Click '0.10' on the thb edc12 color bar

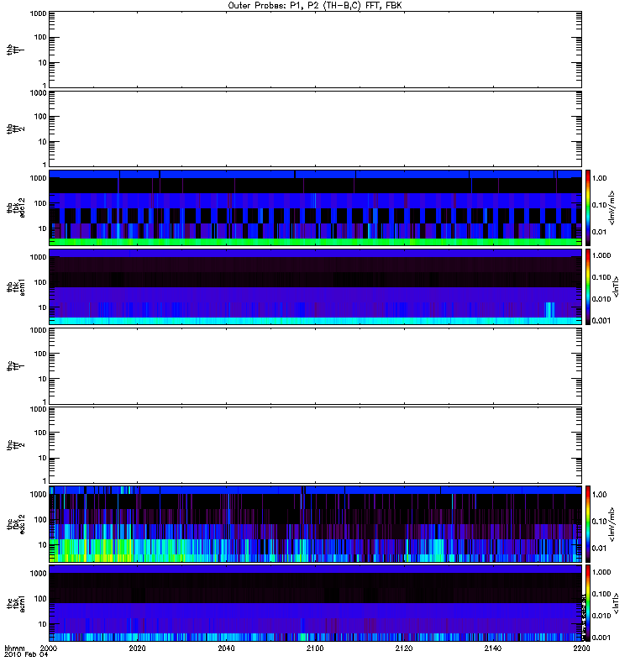point(600,205)
